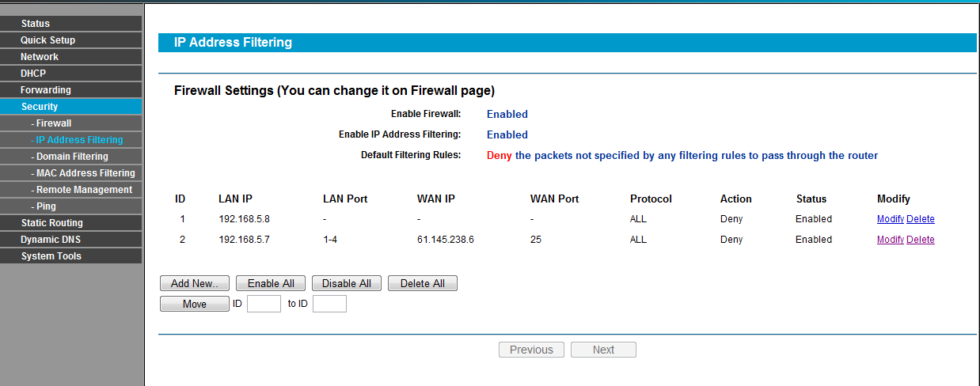The image size is (980, 386).
Task: Focus the 'to ID' input field
Action: click(329, 304)
